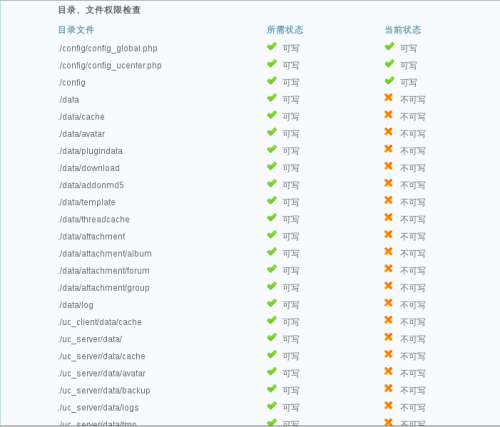Select the ./data/log path text
The width and height of the screenshot is (500, 427).
(76, 305)
